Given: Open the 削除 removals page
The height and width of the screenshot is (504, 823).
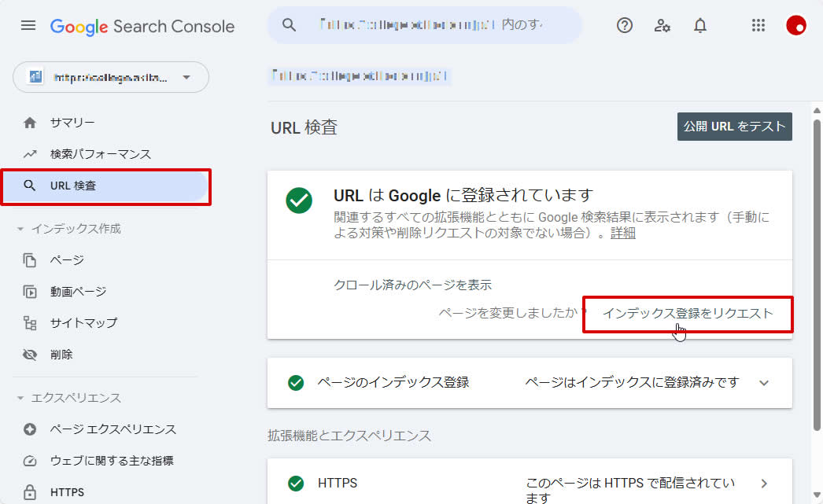Looking at the screenshot, I should 61,355.
